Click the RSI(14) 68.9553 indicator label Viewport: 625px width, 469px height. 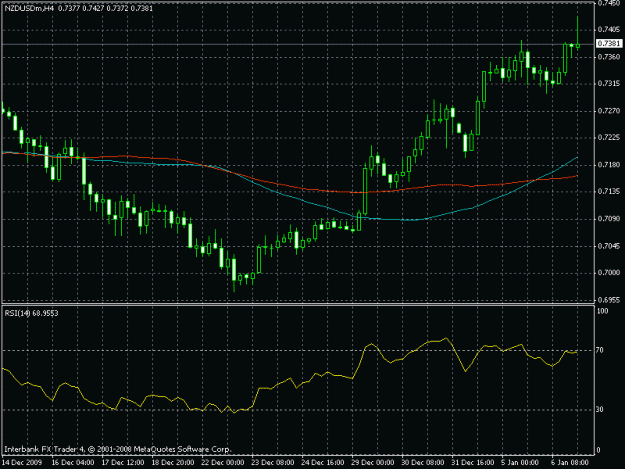[31, 314]
